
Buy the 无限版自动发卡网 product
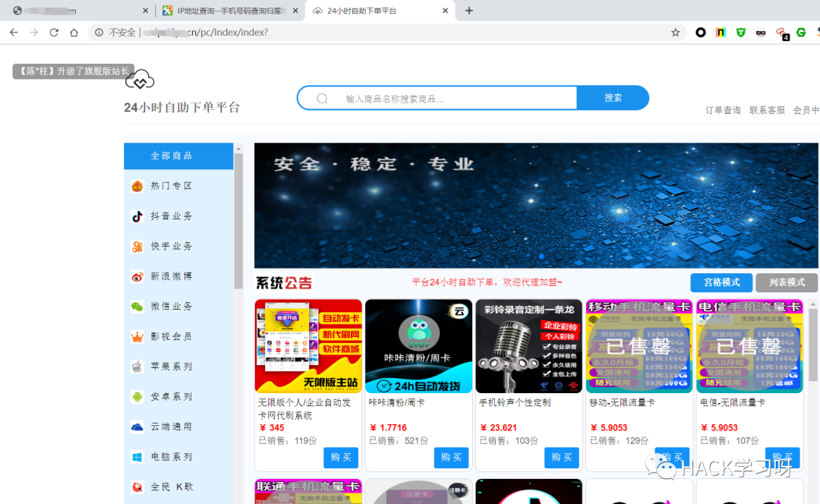341,458
